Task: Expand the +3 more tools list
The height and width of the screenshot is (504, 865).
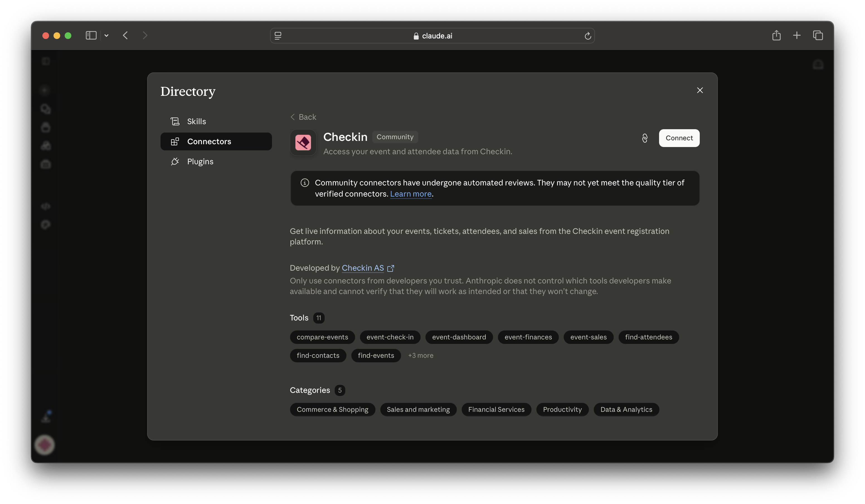Action: click(421, 355)
